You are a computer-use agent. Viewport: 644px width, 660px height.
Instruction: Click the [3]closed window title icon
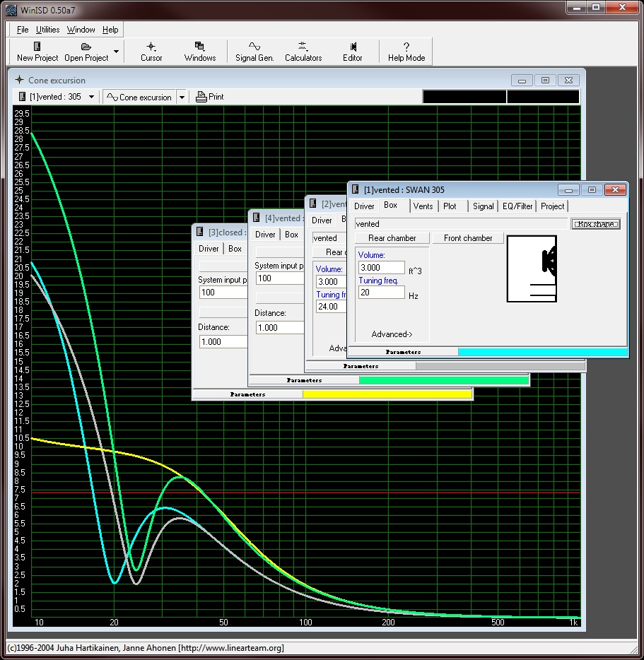point(200,232)
